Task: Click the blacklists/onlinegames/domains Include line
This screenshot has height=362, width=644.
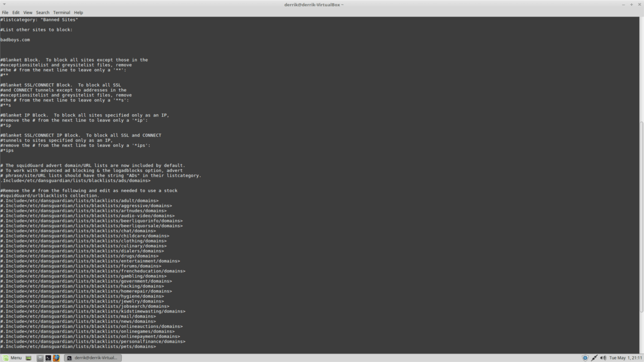Action: click(x=87, y=331)
